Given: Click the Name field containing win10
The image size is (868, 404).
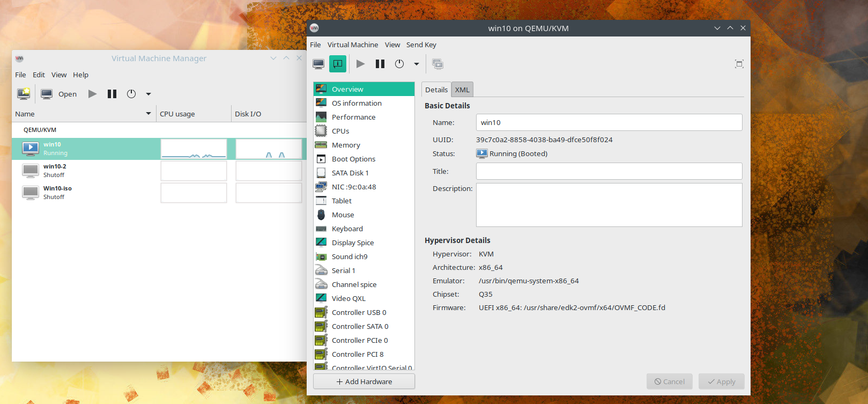Looking at the screenshot, I should (609, 122).
